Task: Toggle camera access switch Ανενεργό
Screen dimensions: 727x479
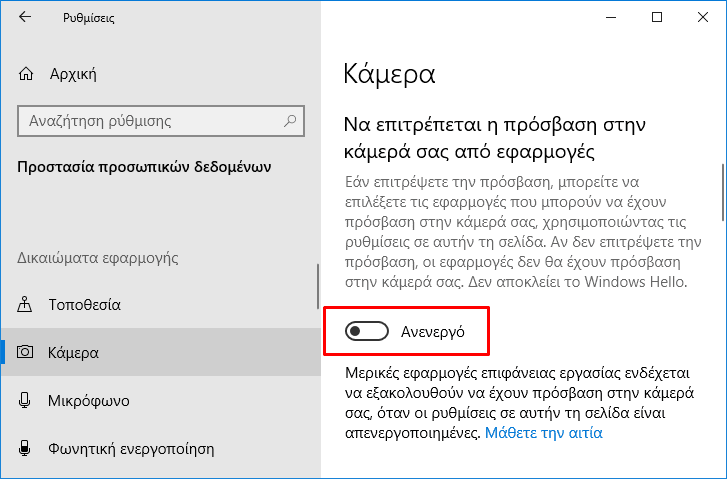Action: click(367, 331)
